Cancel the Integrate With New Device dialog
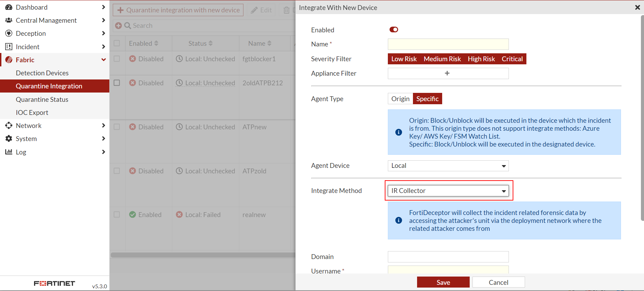This screenshot has width=644, height=291. coord(498,282)
